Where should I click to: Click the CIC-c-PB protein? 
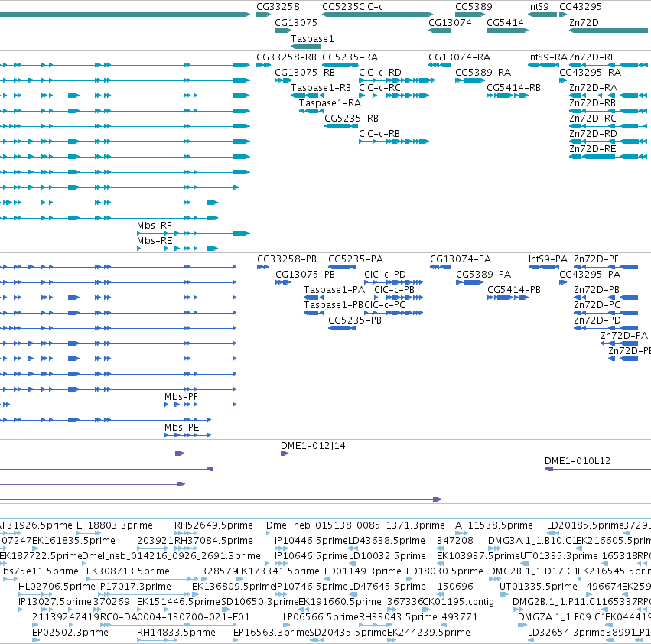pos(399,298)
